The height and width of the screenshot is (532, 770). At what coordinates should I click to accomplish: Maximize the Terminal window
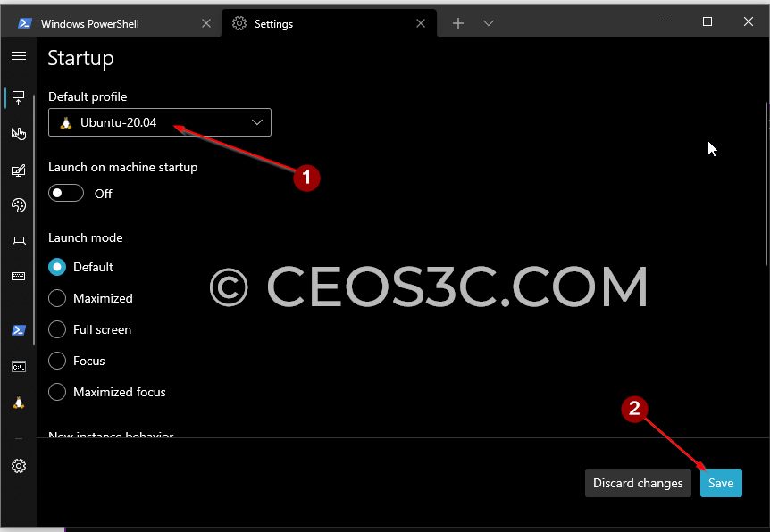[x=707, y=21]
